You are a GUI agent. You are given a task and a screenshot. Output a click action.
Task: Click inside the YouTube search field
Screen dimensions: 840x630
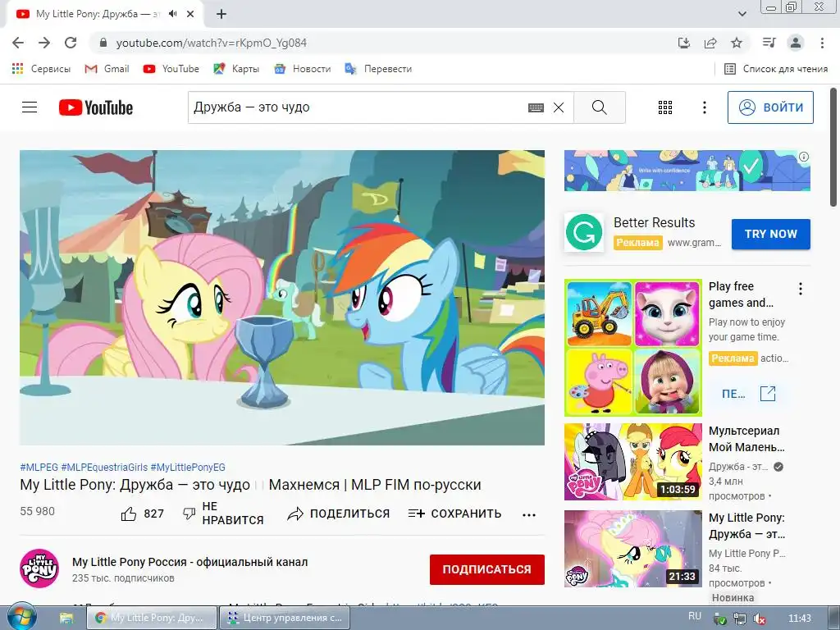[x=356, y=107]
